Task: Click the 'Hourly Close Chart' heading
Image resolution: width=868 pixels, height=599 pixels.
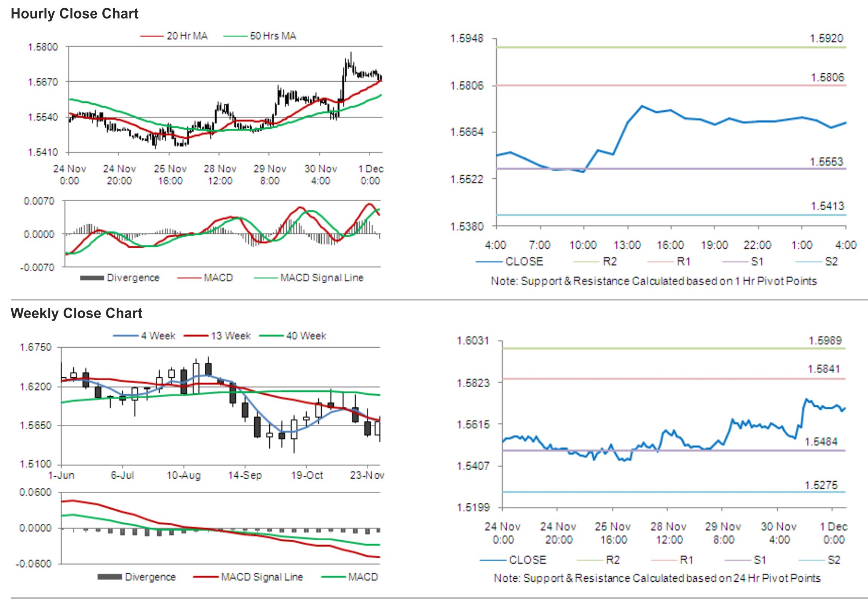Action: point(74,14)
